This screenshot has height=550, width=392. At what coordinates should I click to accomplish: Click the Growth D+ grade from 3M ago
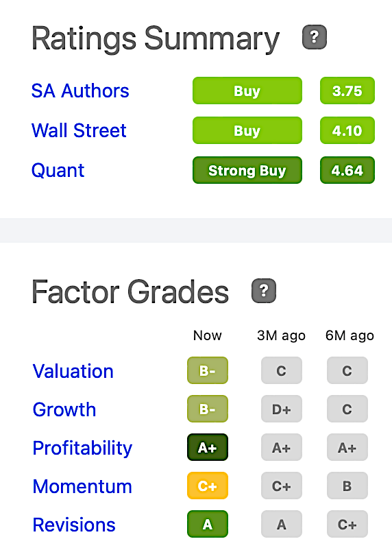coord(282,409)
